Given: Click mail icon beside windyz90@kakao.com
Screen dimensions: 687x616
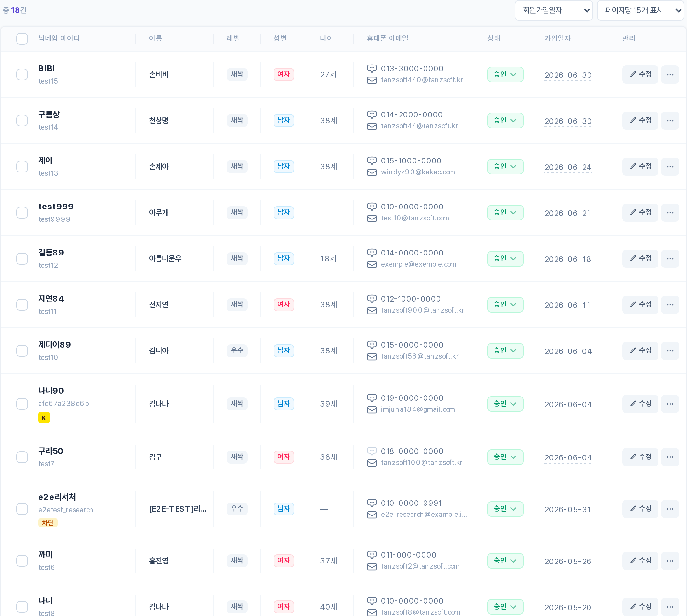Looking at the screenshot, I should tap(372, 172).
